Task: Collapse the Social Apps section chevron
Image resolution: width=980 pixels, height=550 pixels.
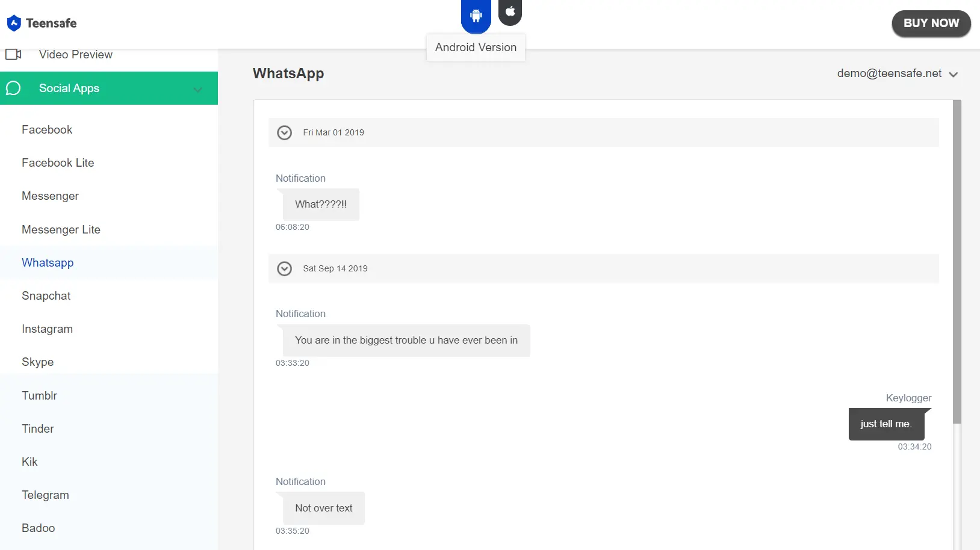Action: [197, 90]
